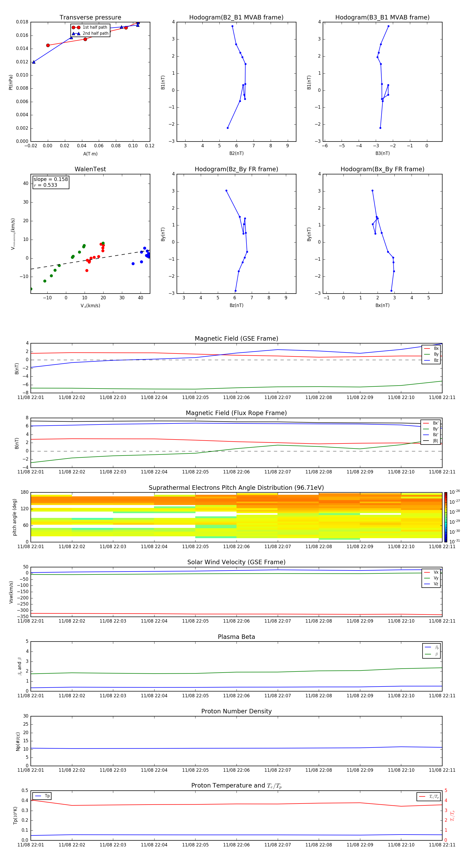This screenshot has height=868, width=473.
Task: Click the "Solar Wind Velocity (GSE Frame)" title
Action: (x=236, y=562)
